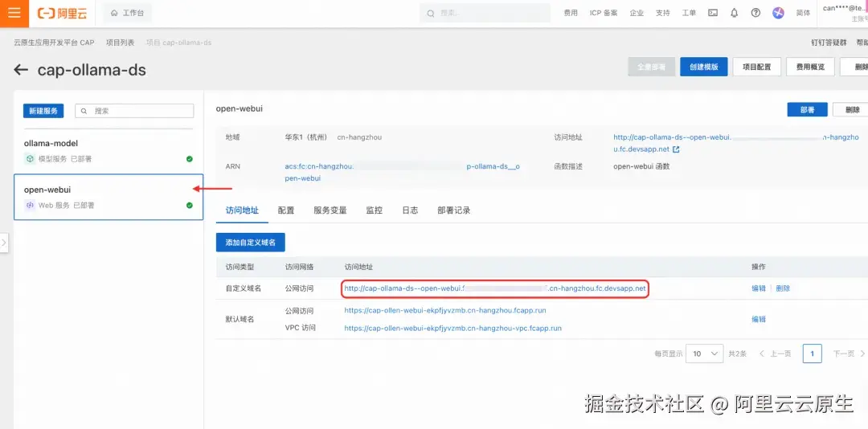Open the 企业 menu
This screenshot has width=868, height=429.
[637, 14]
